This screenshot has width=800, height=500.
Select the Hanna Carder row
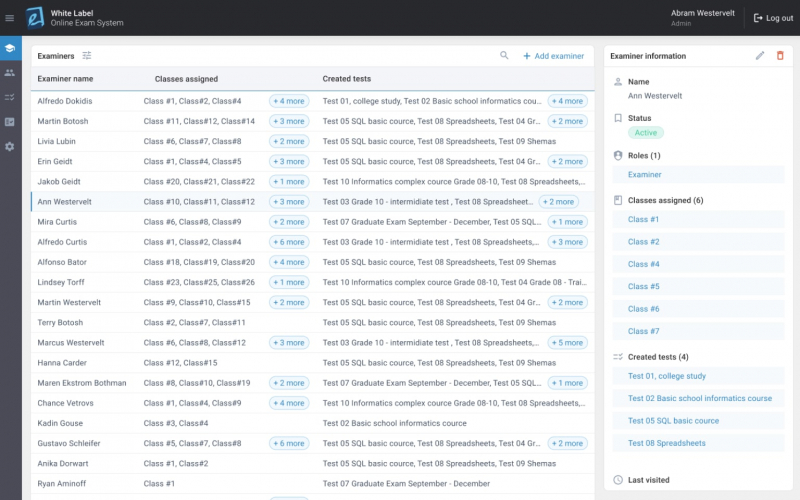coord(312,363)
